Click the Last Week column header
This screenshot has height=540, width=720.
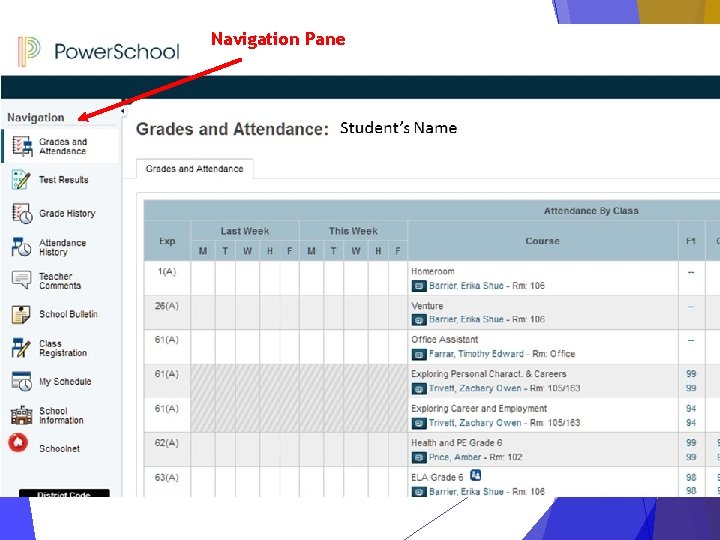tap(245, 231)
